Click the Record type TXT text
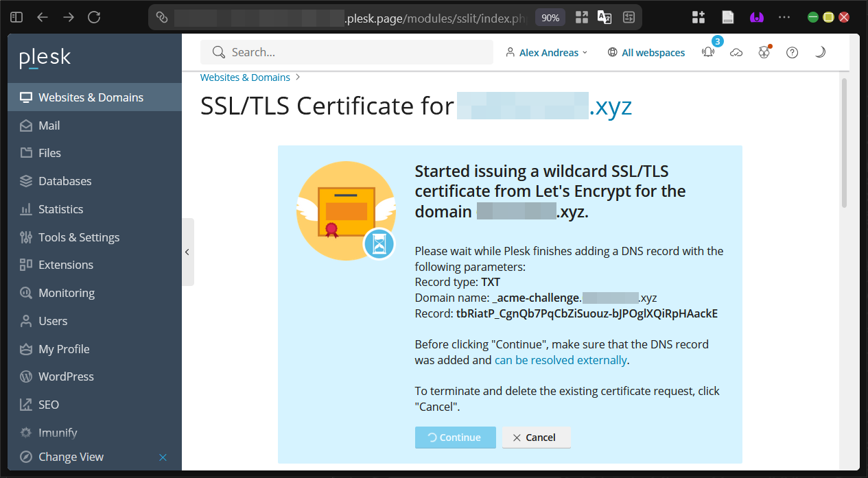The height and width of the screenshot is (478, 868). (458, 282)
